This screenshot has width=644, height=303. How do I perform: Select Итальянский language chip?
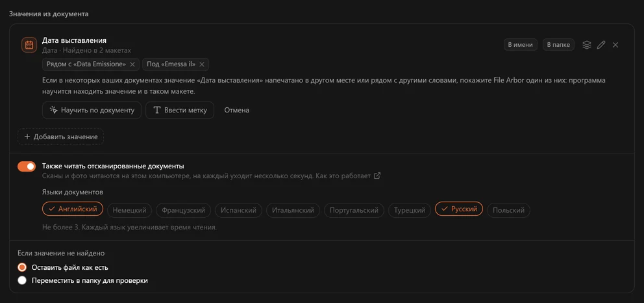(293, 210)
